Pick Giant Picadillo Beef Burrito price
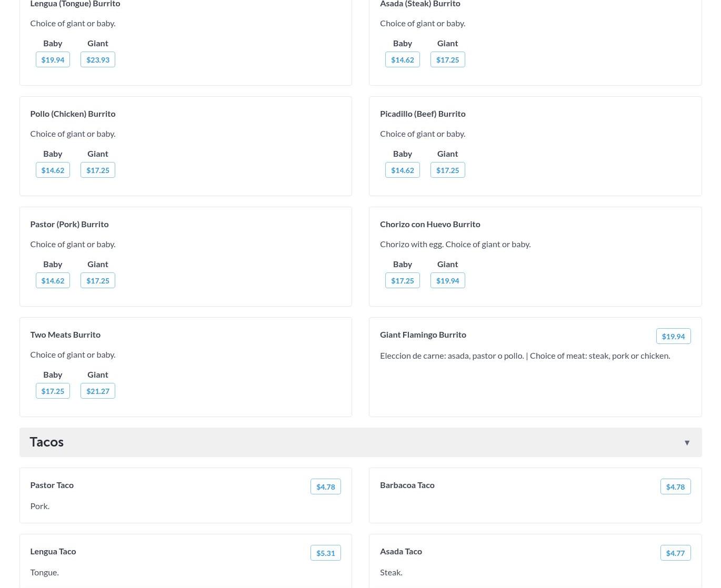The height and width of the screenshot is (588, 721). (447, 170)
